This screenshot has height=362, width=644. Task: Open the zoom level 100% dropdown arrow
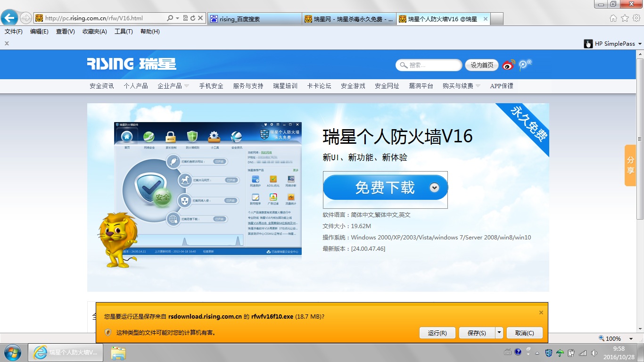click(x=631, y=339)
